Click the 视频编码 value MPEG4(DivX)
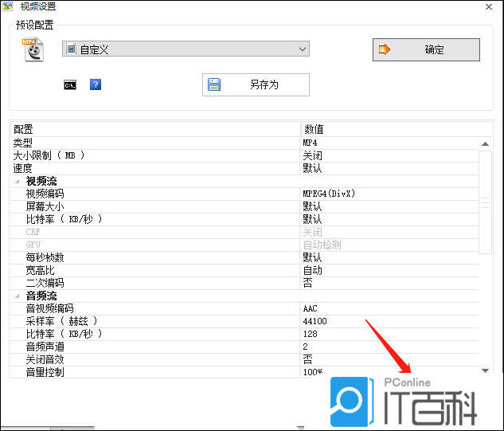The height and width of the screenshot is (431, 504). point(329,194)
